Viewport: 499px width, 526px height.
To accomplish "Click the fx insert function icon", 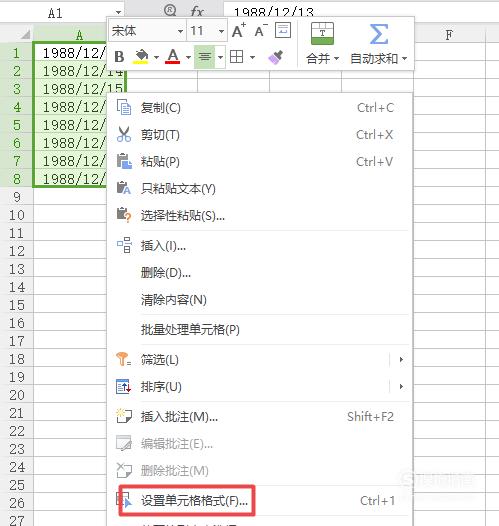I will tap(197, 11).
